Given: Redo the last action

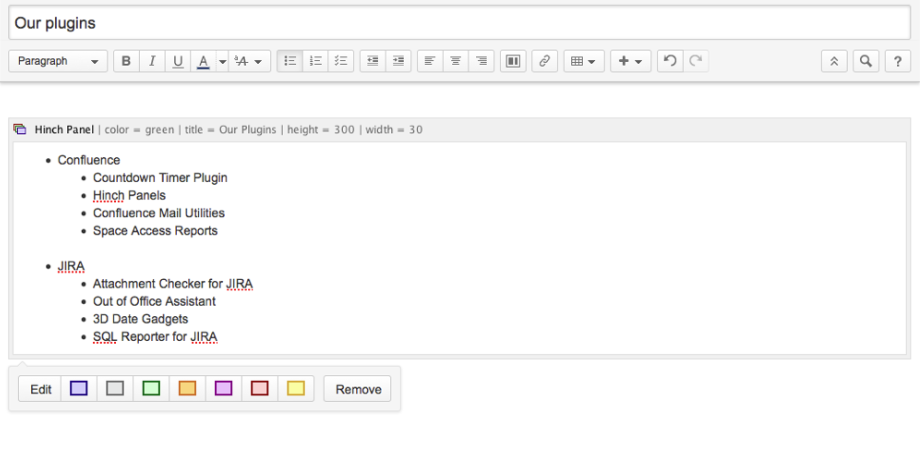Looking at the screenshot, I should 696,61.
